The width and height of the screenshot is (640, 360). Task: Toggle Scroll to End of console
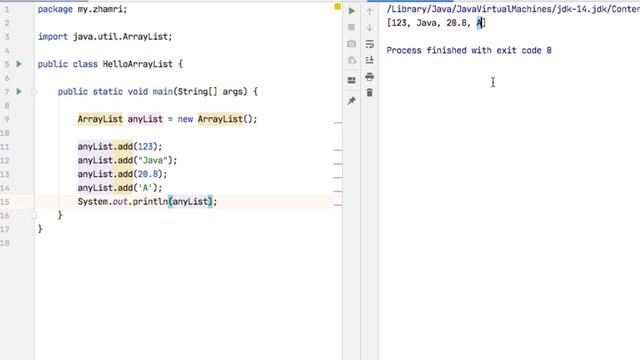click(370, 60)
